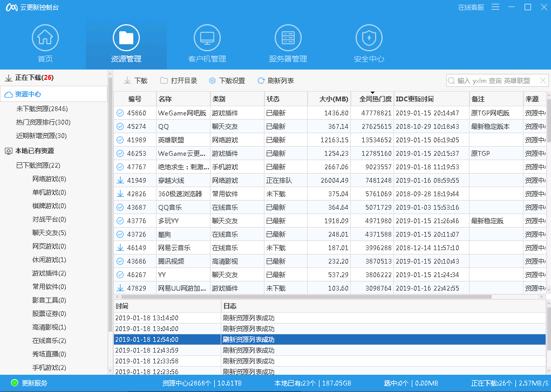Click checkmark status icon for QQ row 45274
This screenshot has width=551, height=392.
click(x=120, y=127)
